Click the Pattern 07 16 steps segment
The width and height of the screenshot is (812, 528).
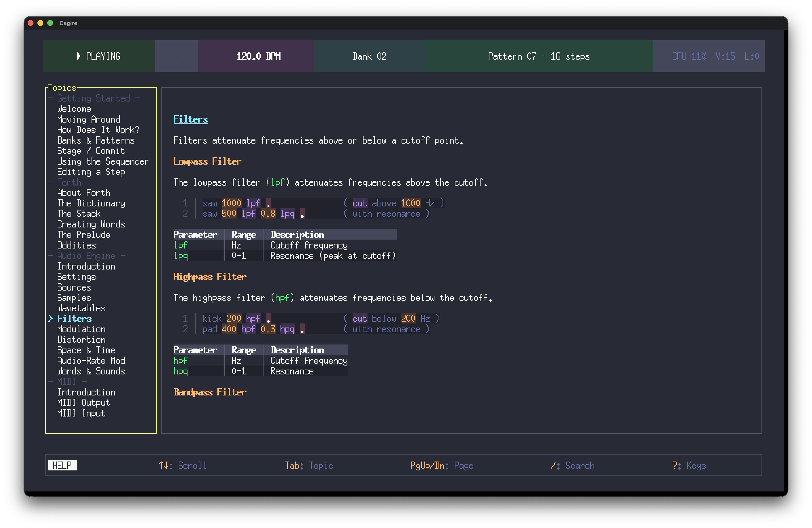pyautogui.click(x=538, y=56)
